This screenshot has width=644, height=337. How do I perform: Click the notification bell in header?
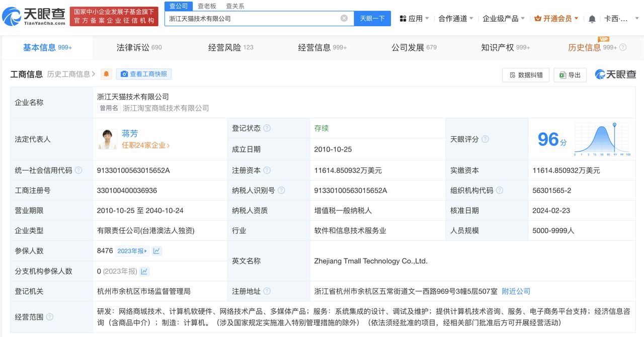pyautogui.click(x=592, y=19)
